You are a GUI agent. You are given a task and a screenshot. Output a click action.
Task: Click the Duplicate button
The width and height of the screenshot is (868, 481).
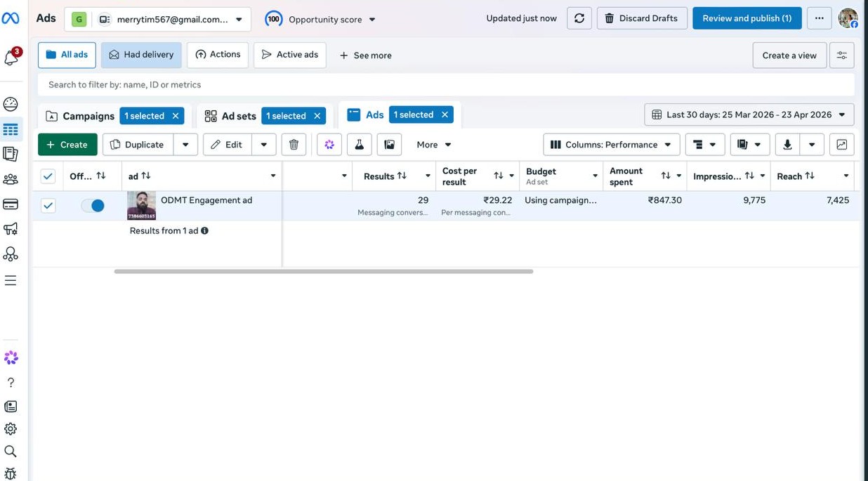(x=137, y=145)
